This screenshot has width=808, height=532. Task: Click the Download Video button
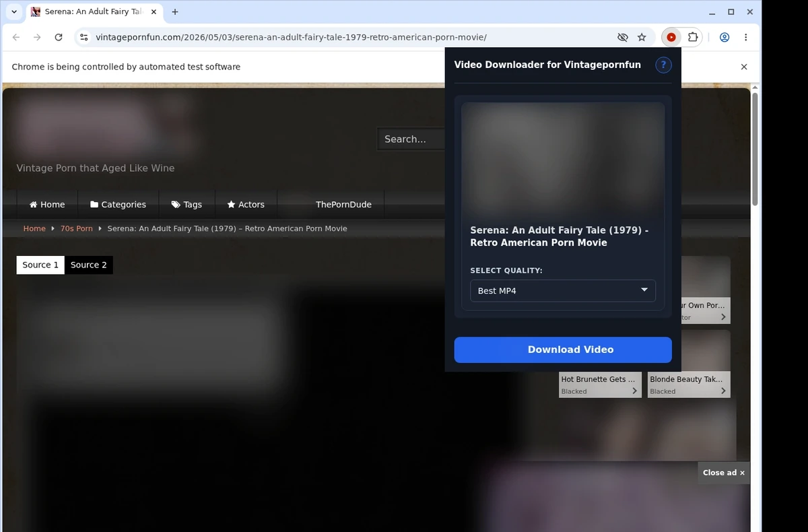tap(563, 350)
